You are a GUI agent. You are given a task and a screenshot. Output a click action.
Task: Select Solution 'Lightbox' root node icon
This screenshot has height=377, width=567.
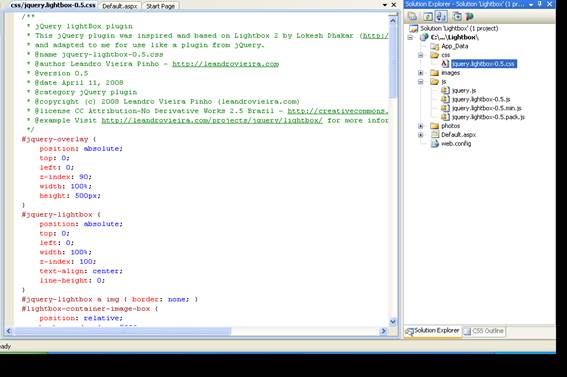(x=413, y=28)
